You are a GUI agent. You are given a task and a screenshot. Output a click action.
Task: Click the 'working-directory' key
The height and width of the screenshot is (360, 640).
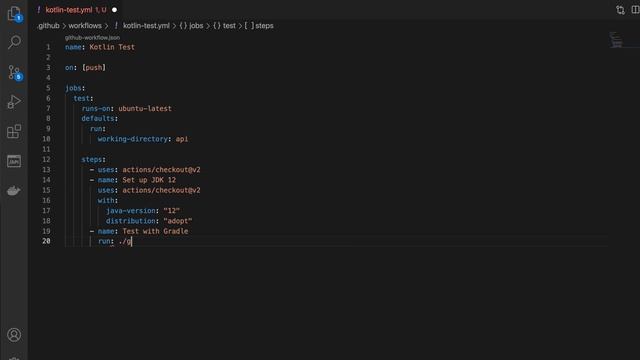(x=133, y=139)
